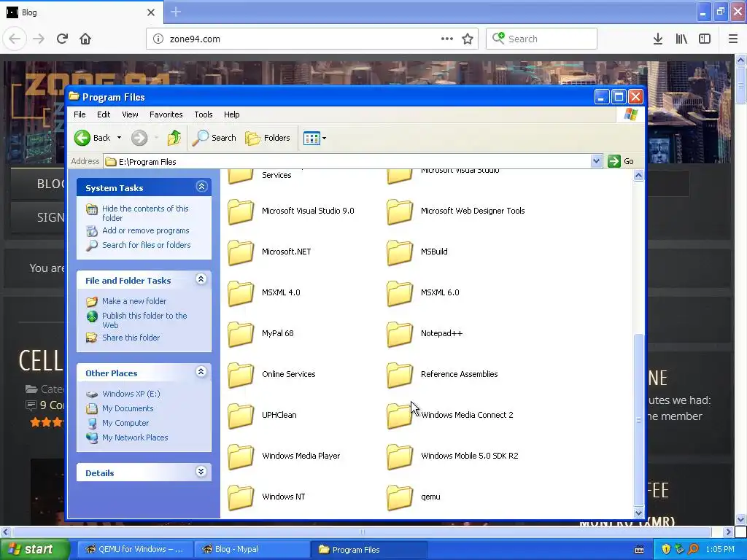Click the Up one level folder icon
Image resolution: width=747 pixels, height=560 pixels.
pyautogui.click(x=174, y=138)
